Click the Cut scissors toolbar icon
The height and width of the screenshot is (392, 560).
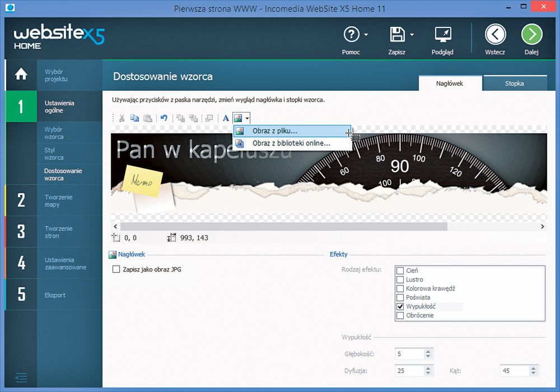(122, 118)
